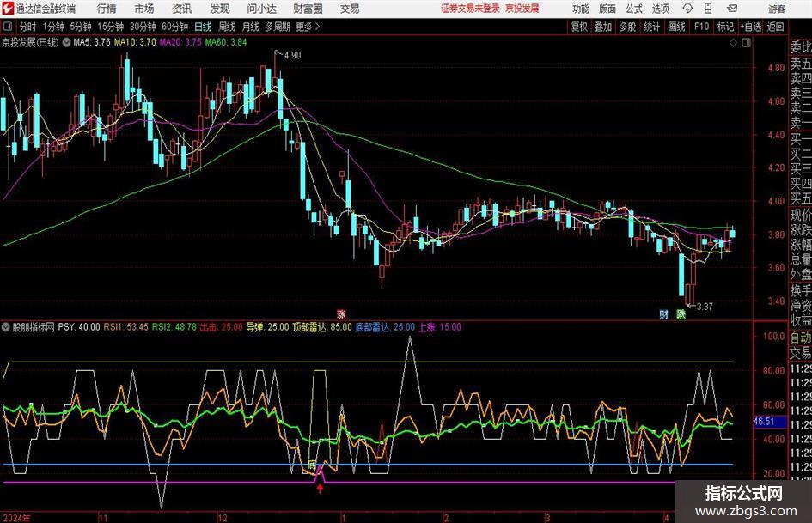Open the 问小达 menu

tap(261, 9)
